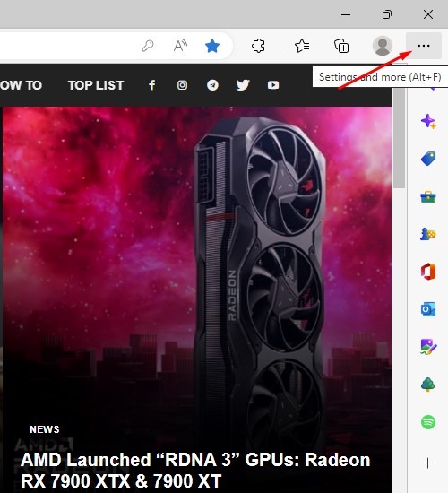448x493 pixels.
Task: Click the password key icon
Action: 148,46
